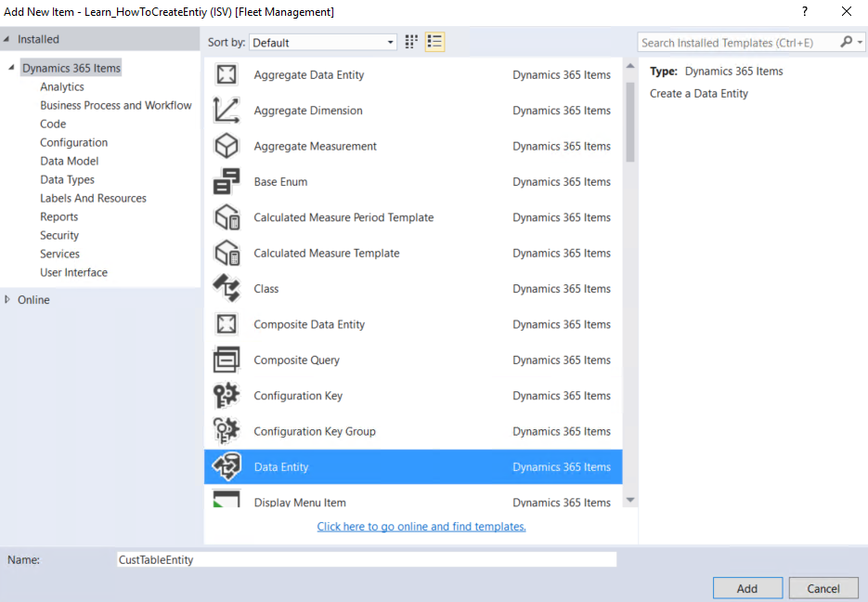
Task: Follow the go online and find templates link
Action: coord(421,527)
